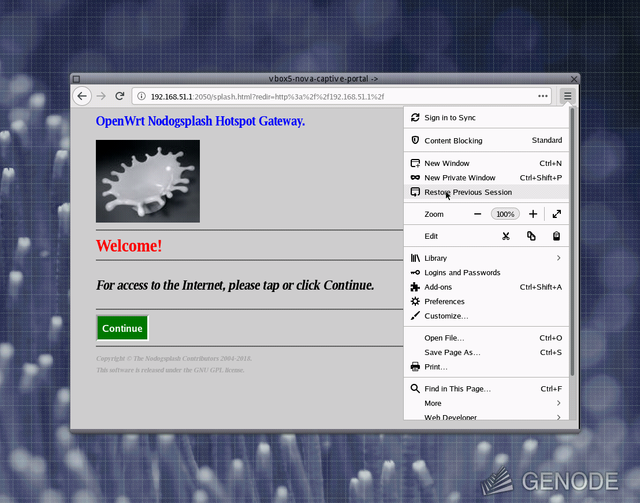The width and height of the screenshot is (640, 503).
Task: Click the green Continue button
Action: (122, 328)
